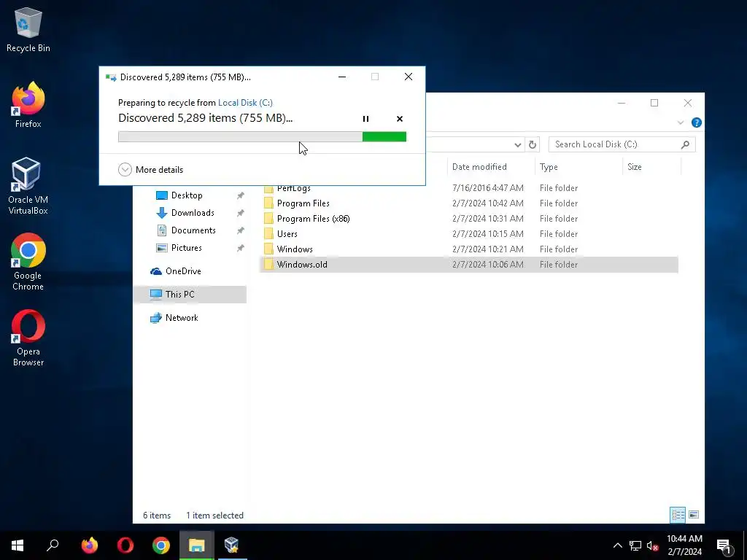Open the Action Center notifications icon
This screenshot has height=560, width=747.
pos(724,546)
